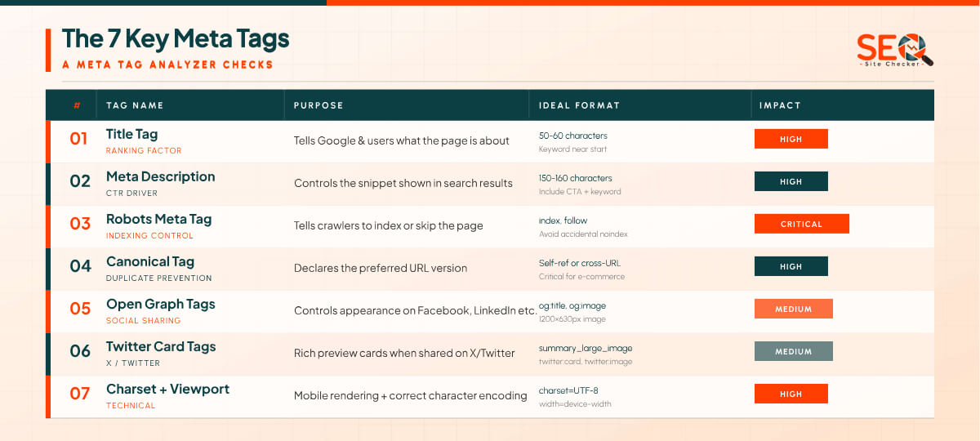Click the 'Ranking Factor' sublabel

[144, 151]
